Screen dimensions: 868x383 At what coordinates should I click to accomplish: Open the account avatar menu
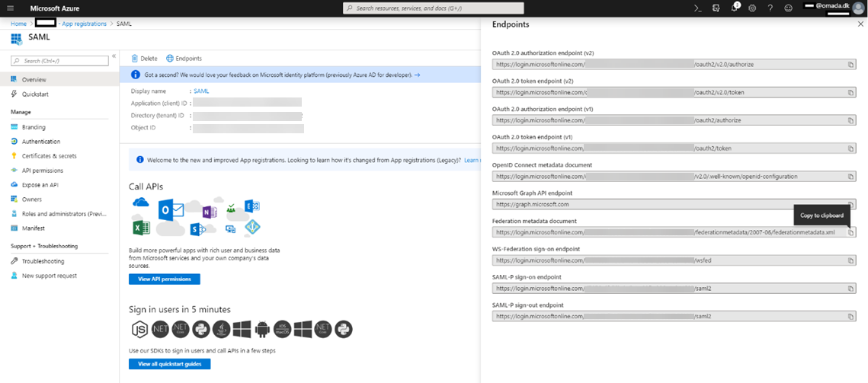pos(857,8)
